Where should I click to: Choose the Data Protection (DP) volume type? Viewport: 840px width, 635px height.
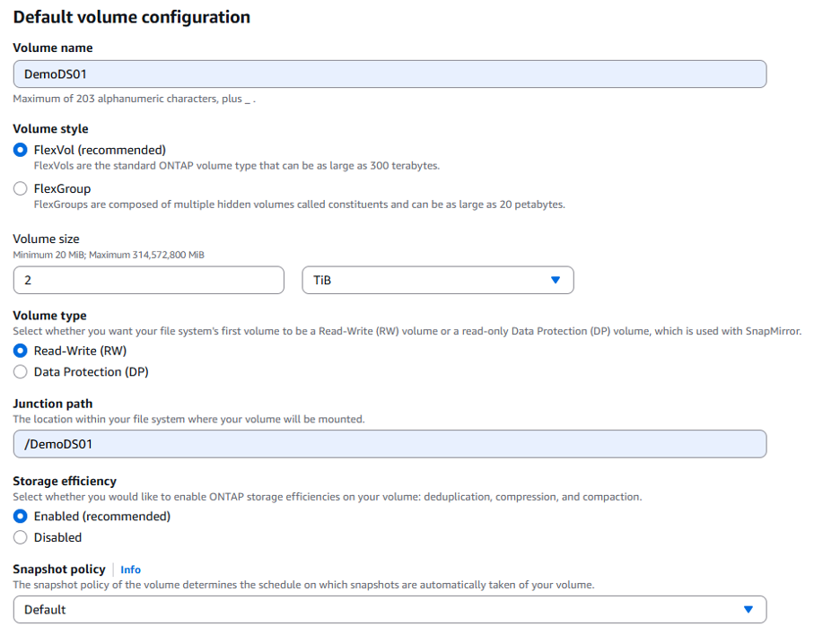tap(21, 372)
